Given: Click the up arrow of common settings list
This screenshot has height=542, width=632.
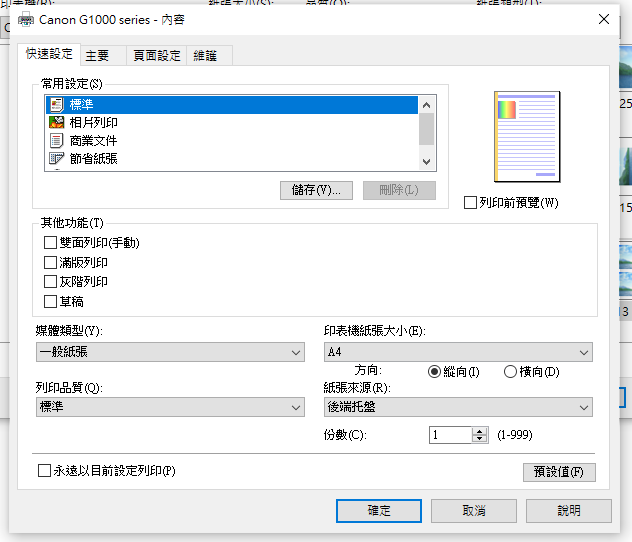Looking at the screenshot, I should [426, 105].
